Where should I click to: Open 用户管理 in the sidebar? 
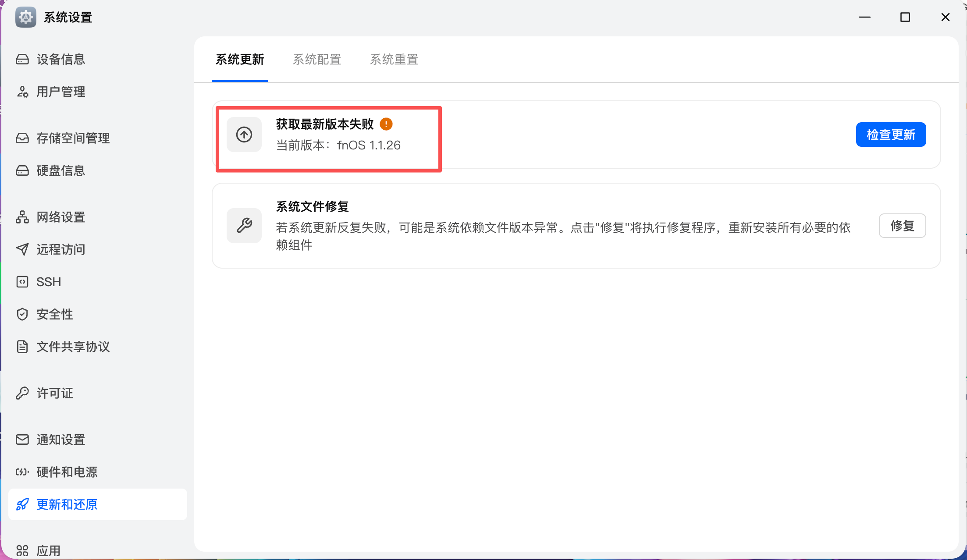(x=98, y=92)
